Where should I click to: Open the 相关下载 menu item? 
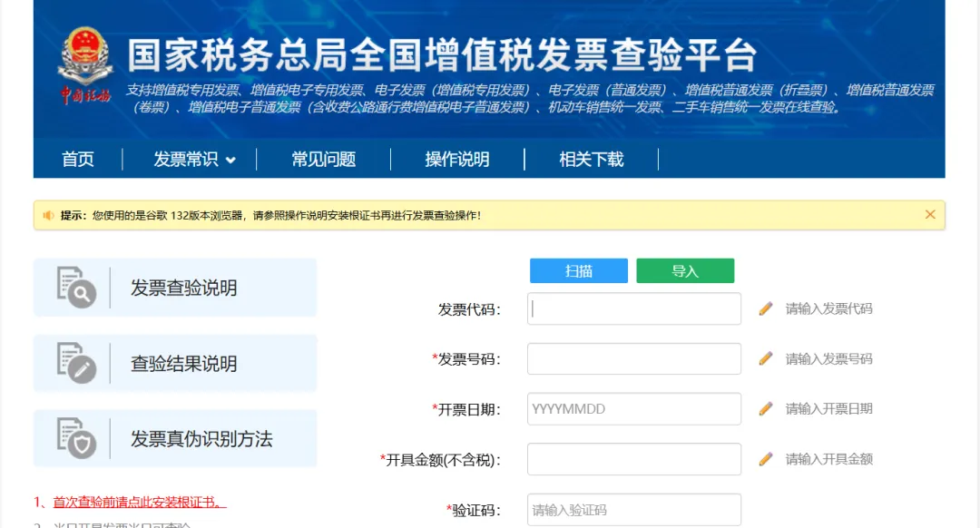point(592,160)
